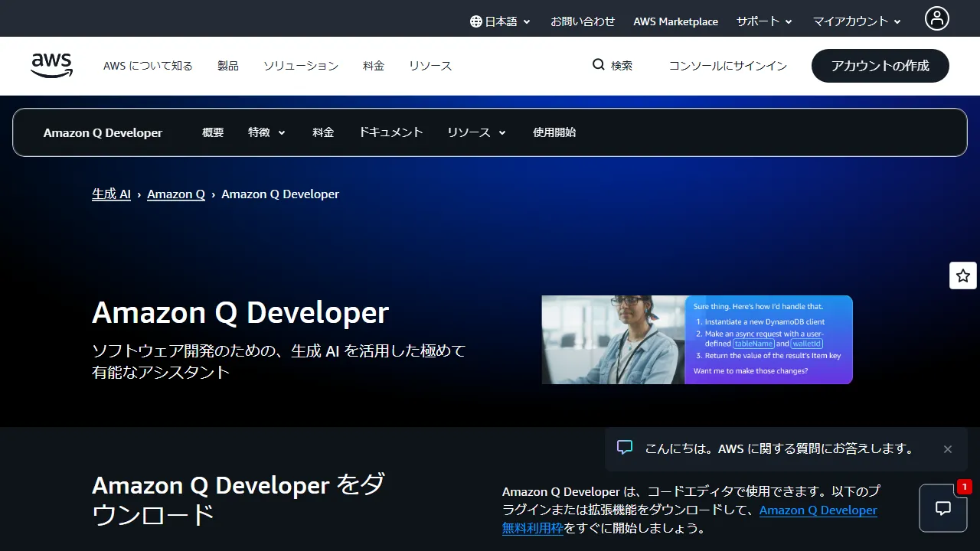Open search with the magnifier icon

(598, 65)
